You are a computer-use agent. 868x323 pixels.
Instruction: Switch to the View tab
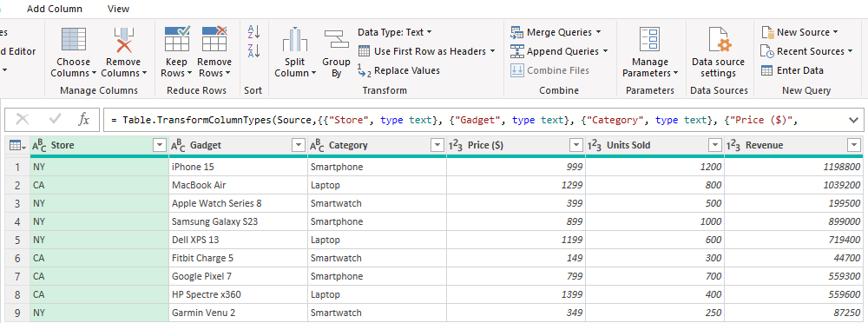tap(118, 9)
